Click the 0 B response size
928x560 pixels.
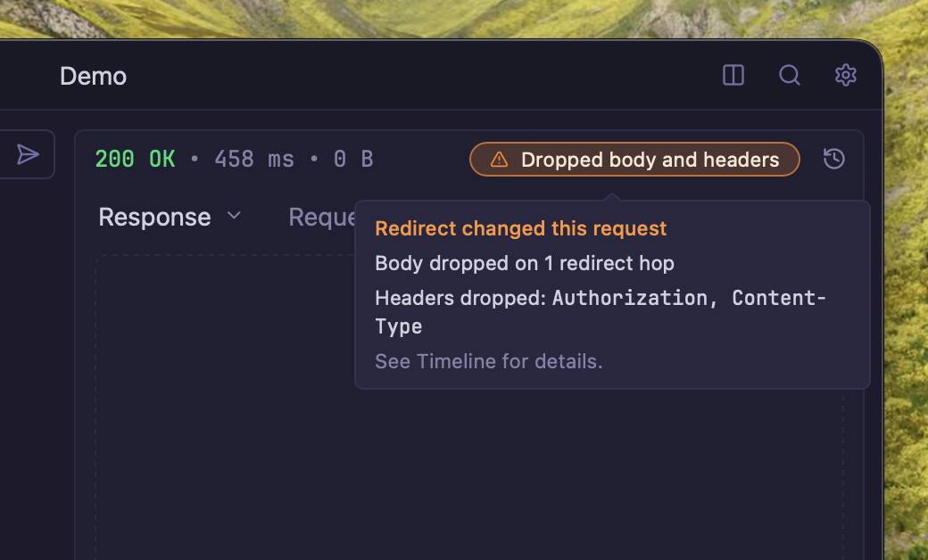(x=353, y=160)
